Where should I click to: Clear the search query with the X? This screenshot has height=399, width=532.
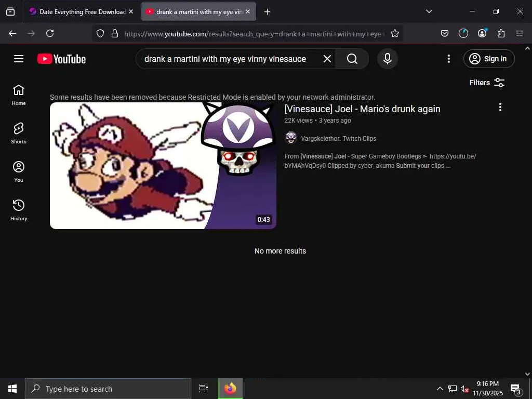tap(327, 59)
